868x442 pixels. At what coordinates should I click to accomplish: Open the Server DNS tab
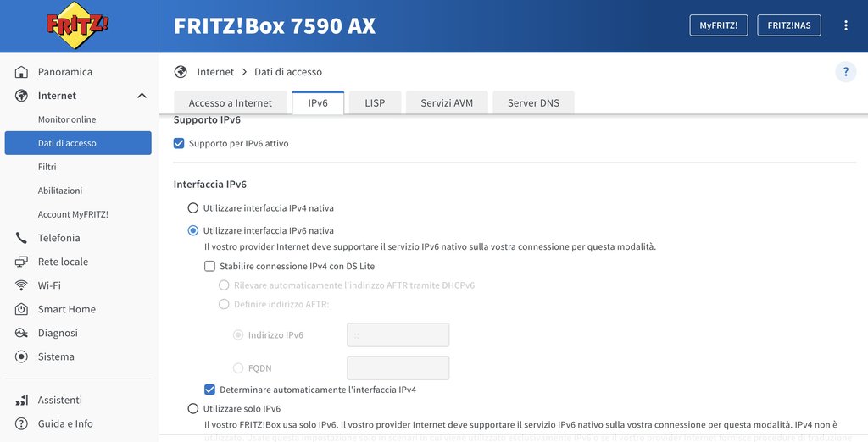(x=533, y=103)
